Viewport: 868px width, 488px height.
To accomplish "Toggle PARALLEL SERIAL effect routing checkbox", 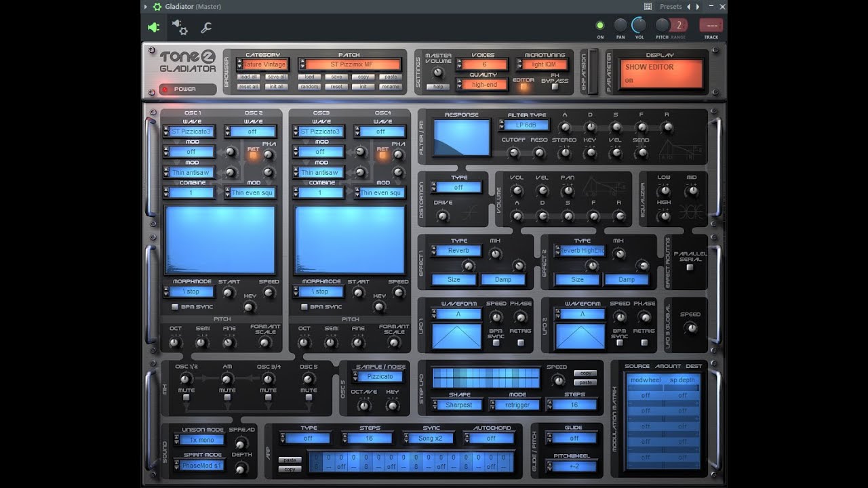I will (x=690, y=267).
